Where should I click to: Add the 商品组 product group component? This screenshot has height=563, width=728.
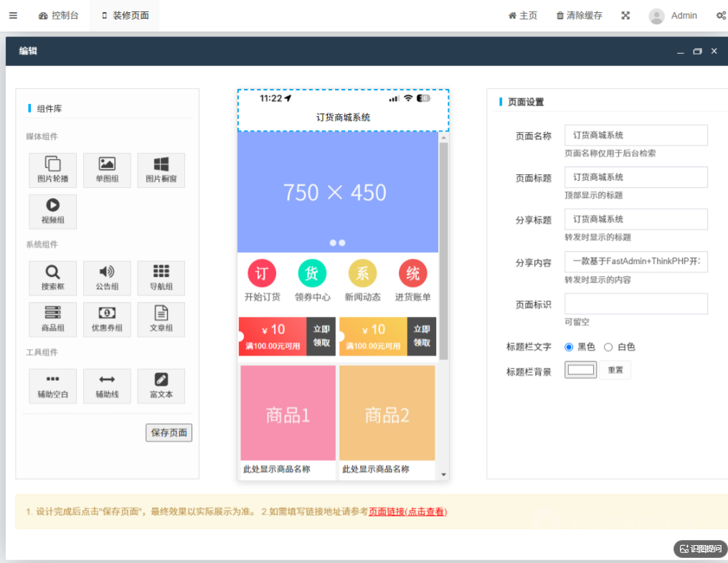[x=52, y=319]
